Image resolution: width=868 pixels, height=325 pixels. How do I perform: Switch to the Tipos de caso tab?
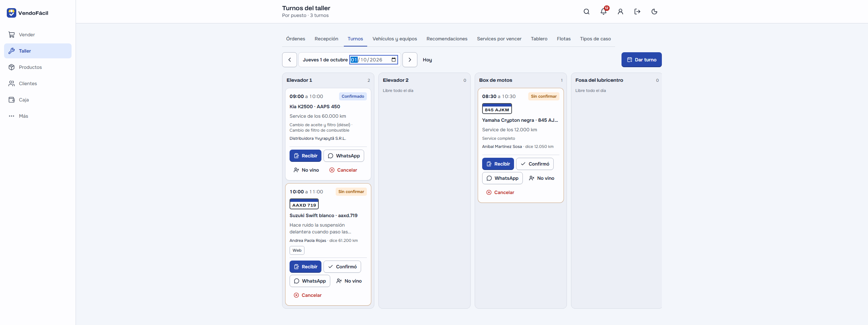595,39
